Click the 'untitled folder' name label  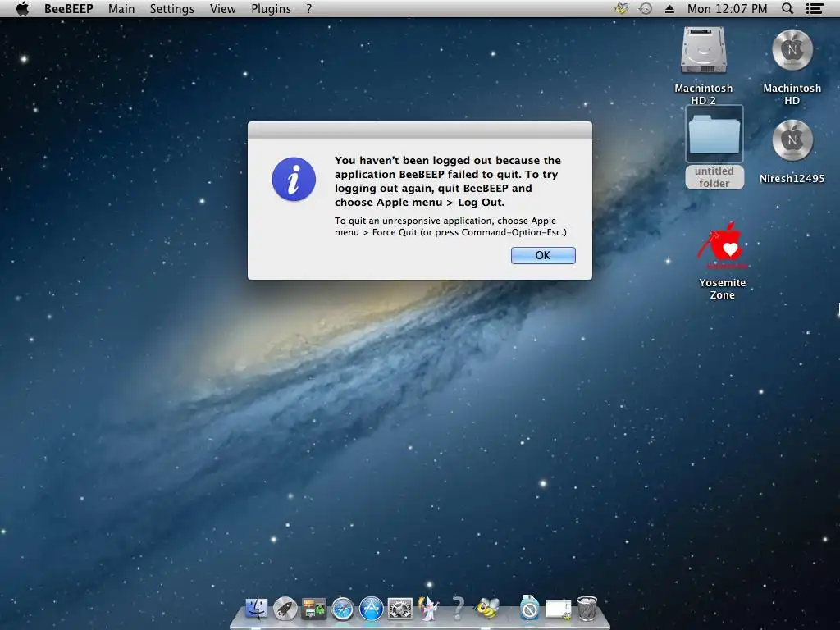tap(714, 177)
